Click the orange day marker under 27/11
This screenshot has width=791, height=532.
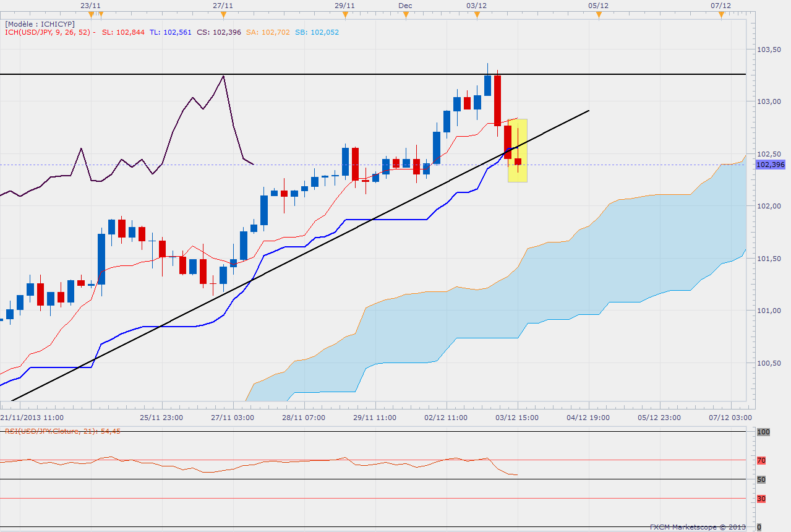(223, 14)
